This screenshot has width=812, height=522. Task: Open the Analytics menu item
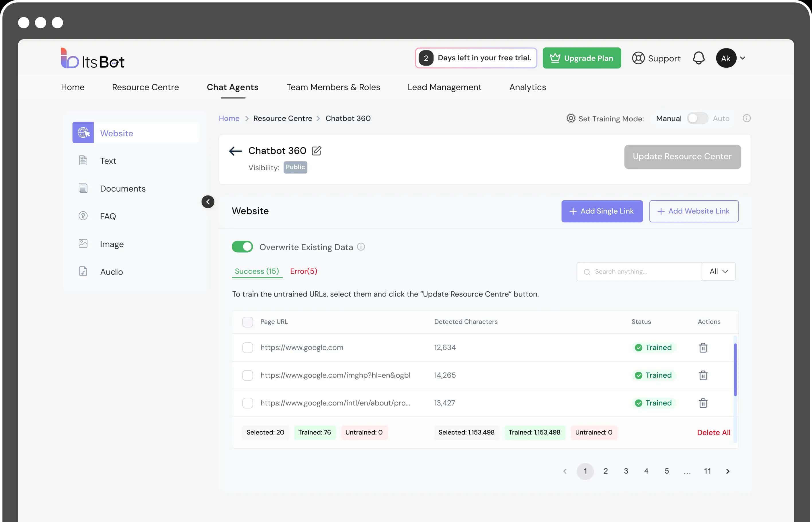click(x=528, y=87)
